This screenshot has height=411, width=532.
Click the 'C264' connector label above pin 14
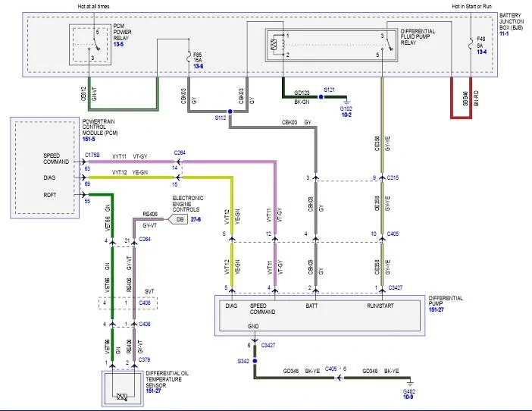click(x=180, y=152)
